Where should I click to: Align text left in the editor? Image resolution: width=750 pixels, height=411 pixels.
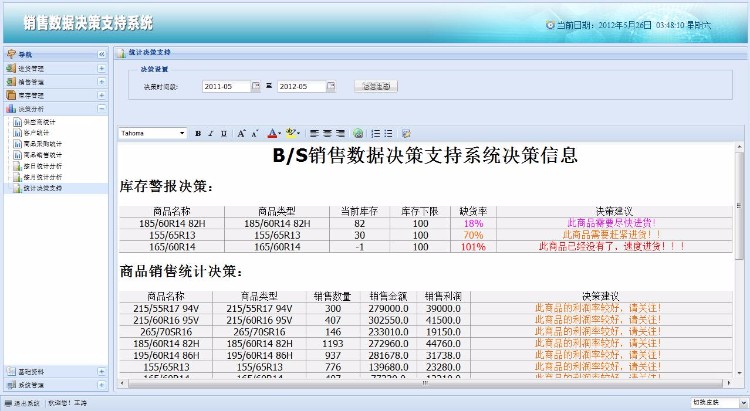[x=313, y=133]
